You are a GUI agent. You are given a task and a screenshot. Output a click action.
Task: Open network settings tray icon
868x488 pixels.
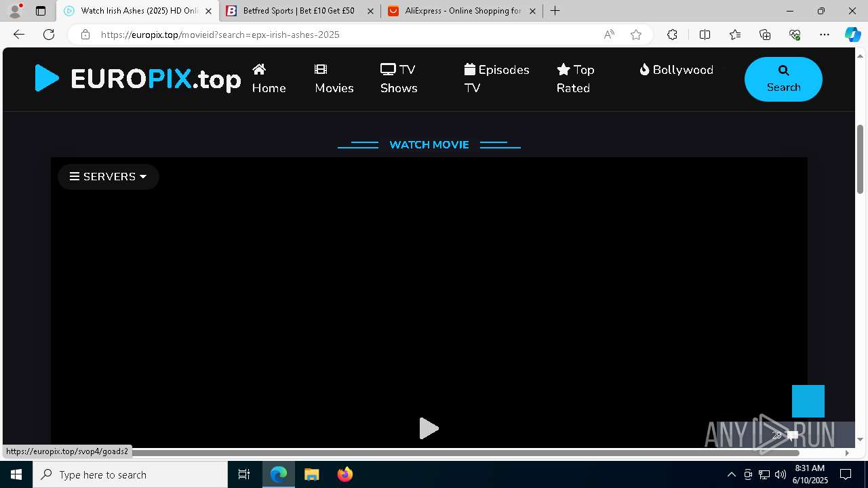pos(764,474)
